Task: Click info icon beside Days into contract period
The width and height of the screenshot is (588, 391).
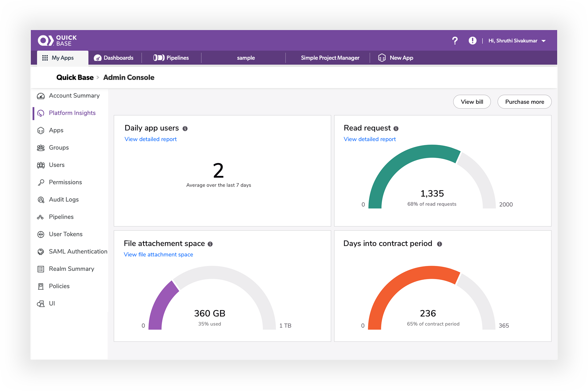Action: pyautogui.click(x=439, y=244)
